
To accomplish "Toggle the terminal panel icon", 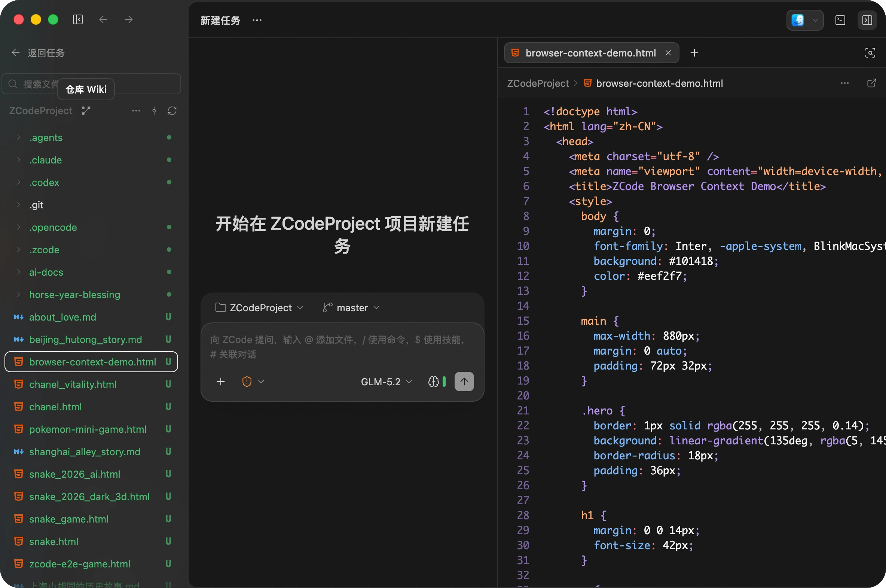I will click(840, 20).
